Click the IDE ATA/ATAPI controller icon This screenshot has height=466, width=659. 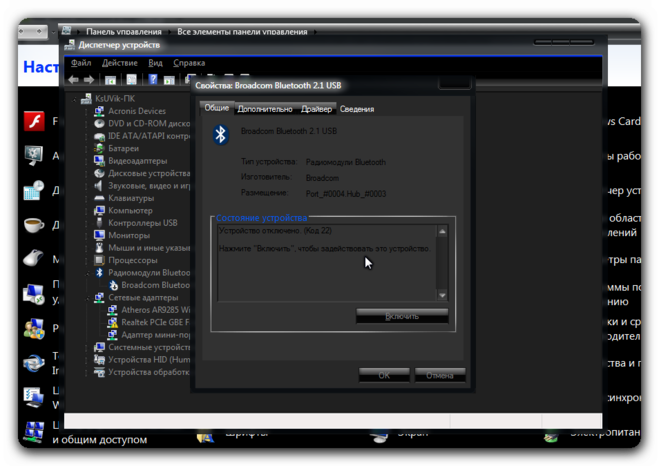click(99, 136)
